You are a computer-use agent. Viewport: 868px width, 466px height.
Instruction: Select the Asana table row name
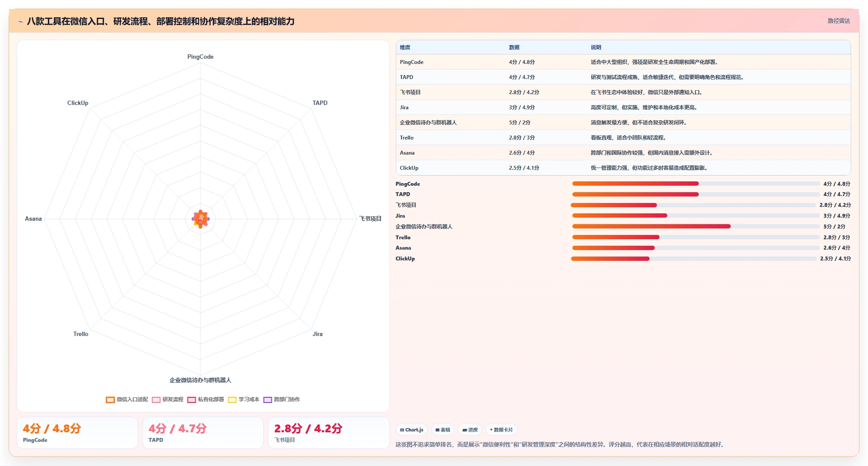(407, 153)
